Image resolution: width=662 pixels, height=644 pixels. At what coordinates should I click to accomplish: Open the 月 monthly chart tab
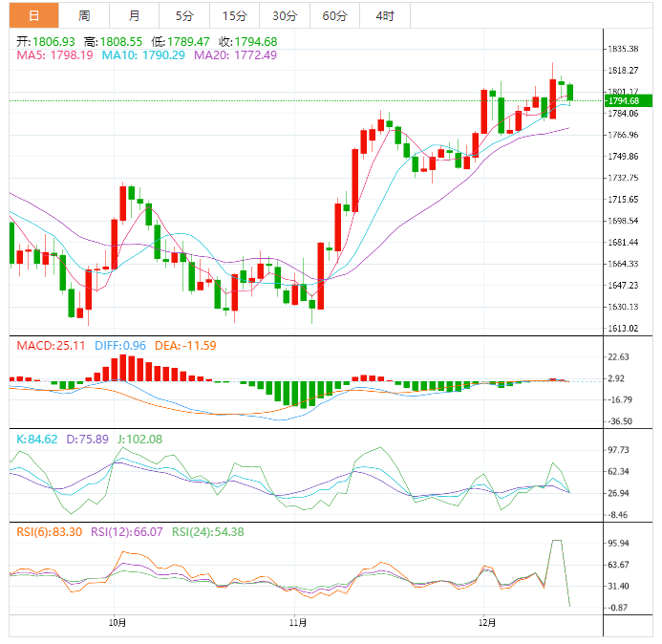pos(134,15)
